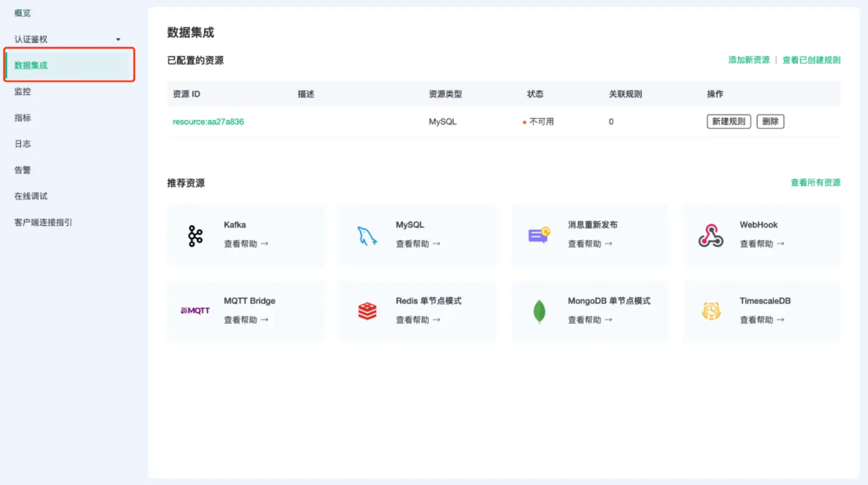Click the 操作 column header
This screenshot has width=868, height=485.
point(715,94)
